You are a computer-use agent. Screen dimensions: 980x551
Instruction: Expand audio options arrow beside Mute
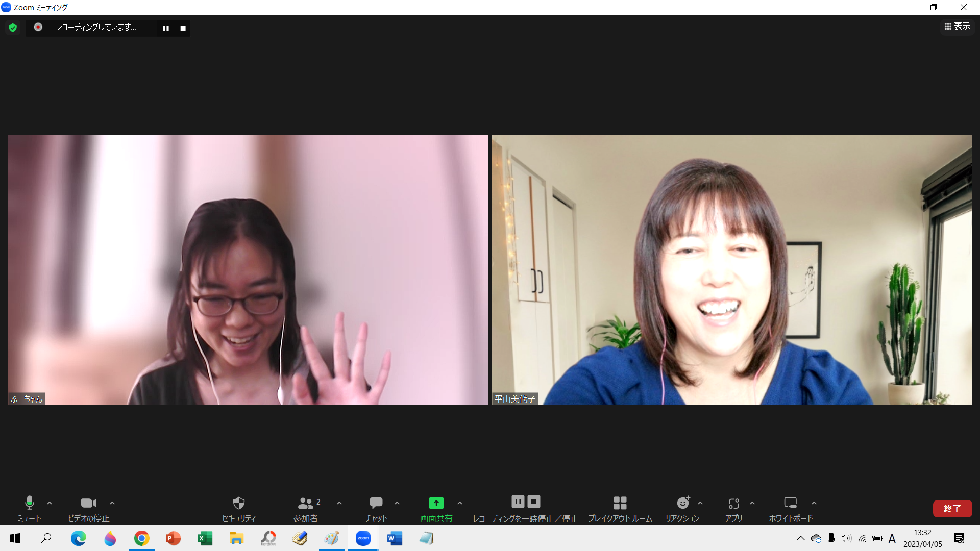point(50,503)
